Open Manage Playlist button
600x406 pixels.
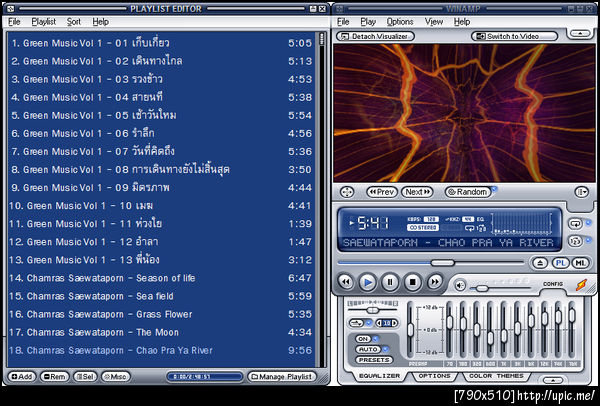click(x=282, y=377)
